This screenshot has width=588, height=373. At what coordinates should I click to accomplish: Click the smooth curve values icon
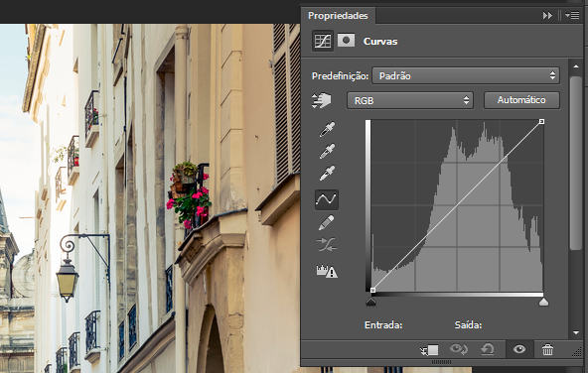click(327, 245)
